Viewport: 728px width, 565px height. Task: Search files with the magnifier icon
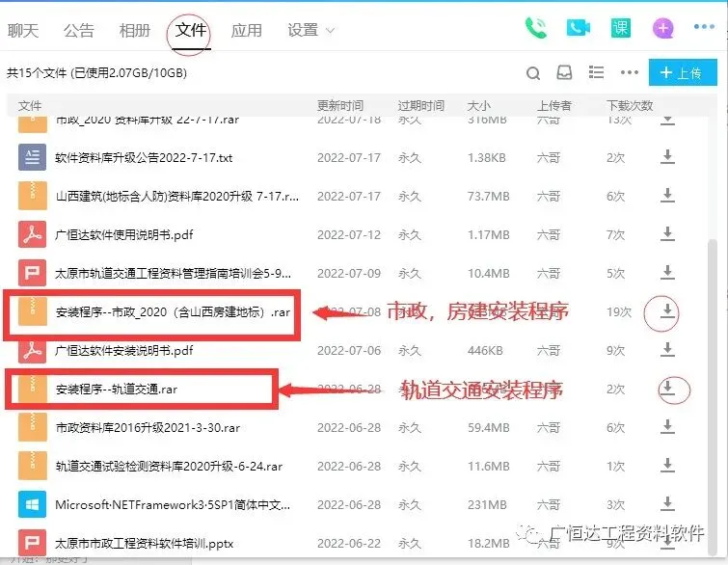click(533, 73)
